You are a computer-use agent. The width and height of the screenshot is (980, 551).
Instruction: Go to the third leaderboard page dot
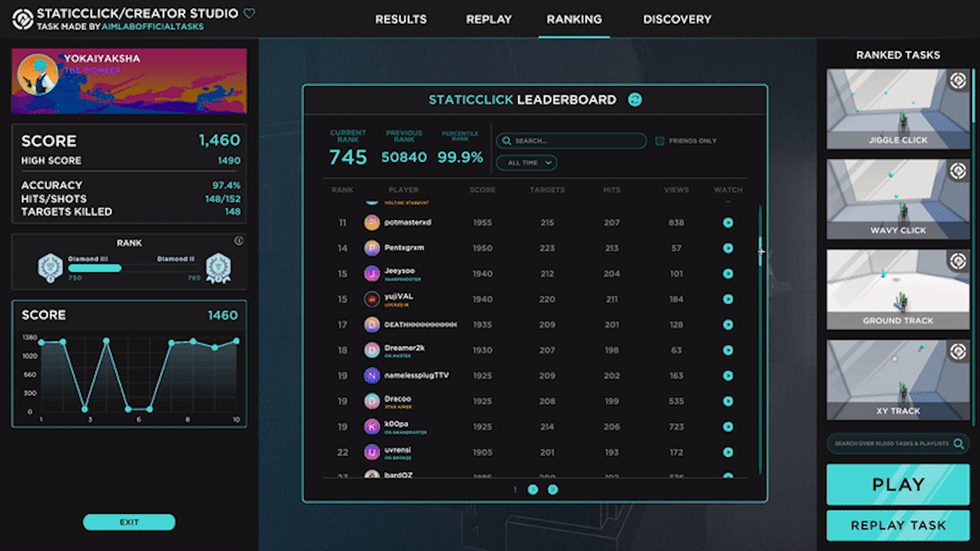coord(553,490)
